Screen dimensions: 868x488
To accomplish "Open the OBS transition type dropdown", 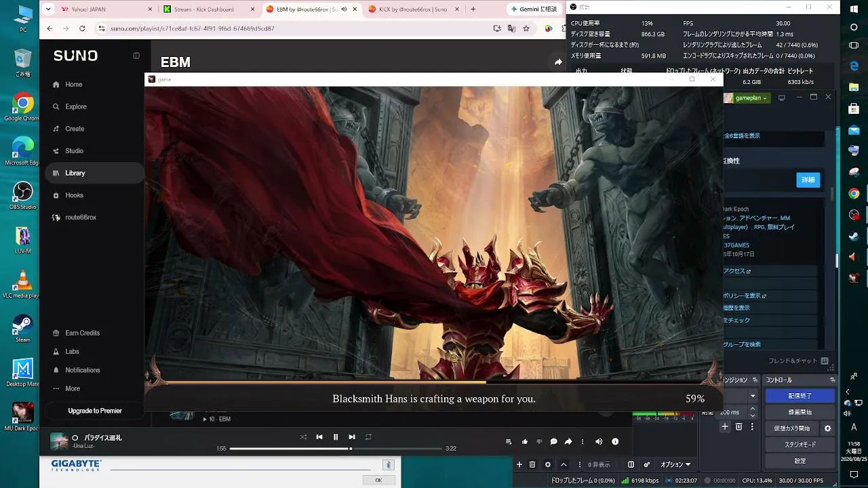I will 752,396.
